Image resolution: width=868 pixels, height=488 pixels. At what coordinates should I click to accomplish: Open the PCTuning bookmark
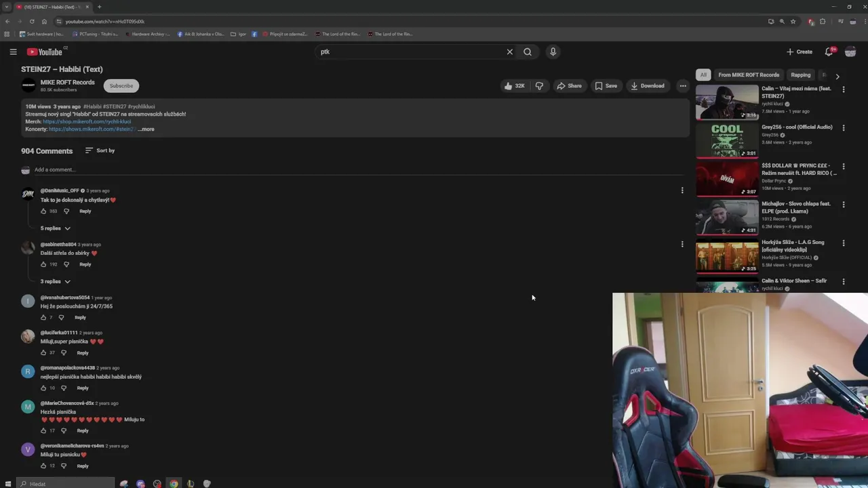(94, 34)
